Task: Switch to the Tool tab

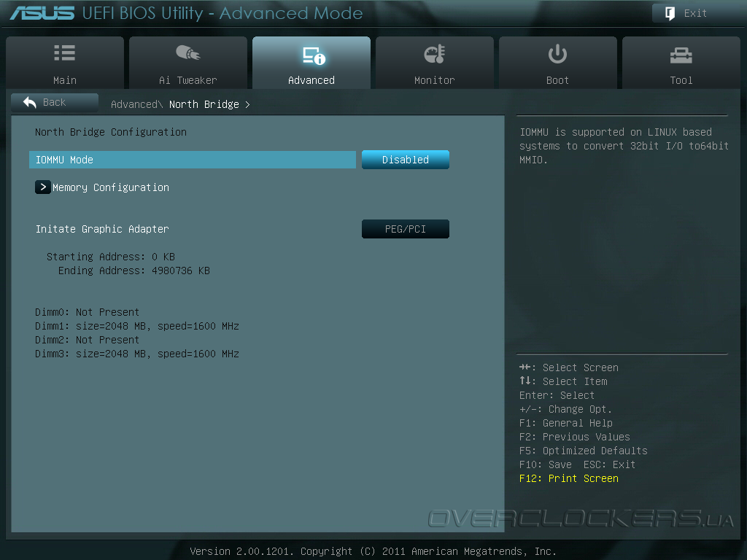Action: [681, 63]
